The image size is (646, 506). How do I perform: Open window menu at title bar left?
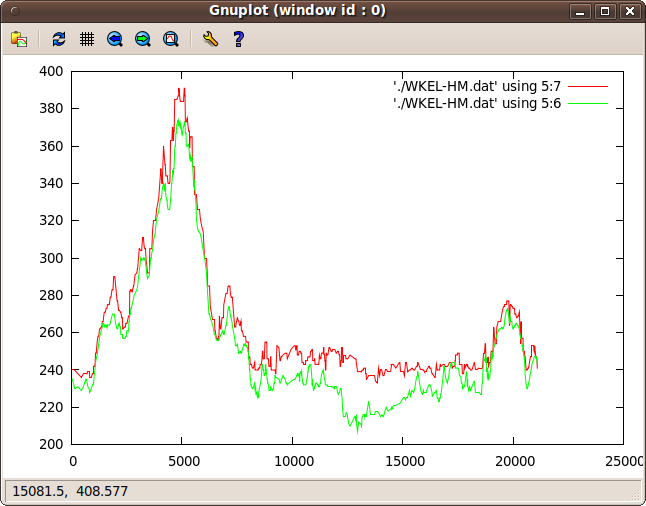15,11
